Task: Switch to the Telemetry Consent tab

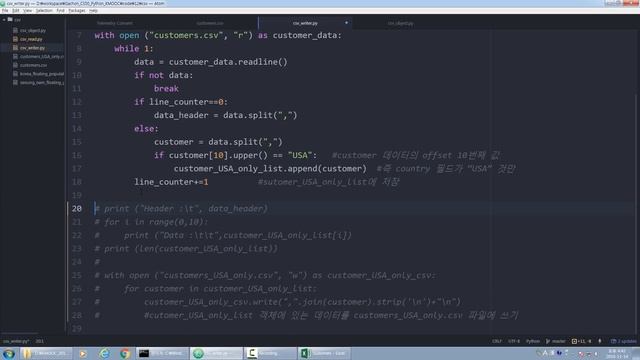Action: (x=115, y=23)
